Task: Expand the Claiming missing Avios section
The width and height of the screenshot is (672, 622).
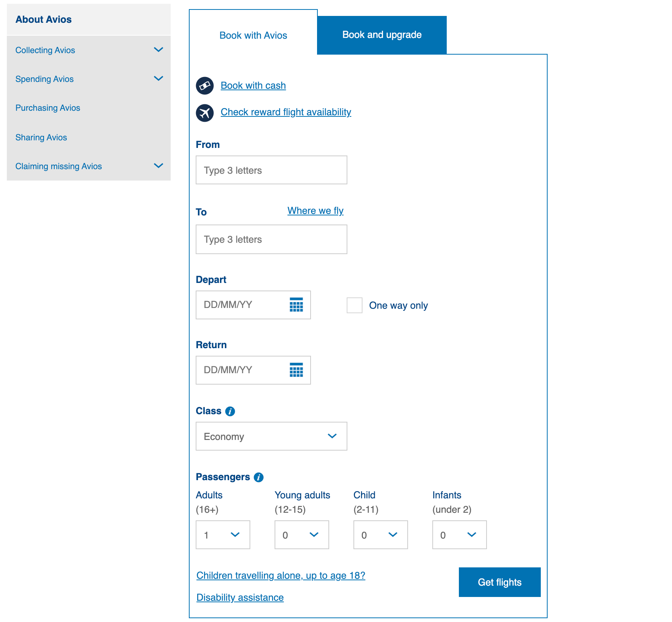Action: [159, 166]
